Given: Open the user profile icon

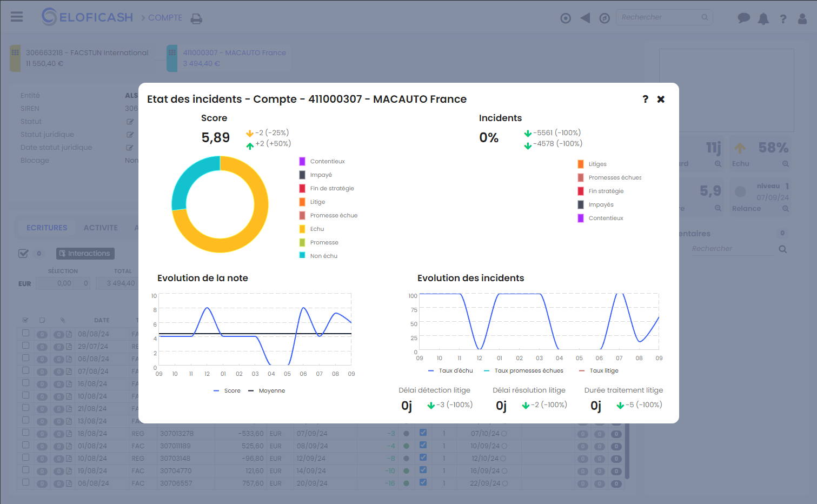Looking at the screenshot, I should click(802, 19).
